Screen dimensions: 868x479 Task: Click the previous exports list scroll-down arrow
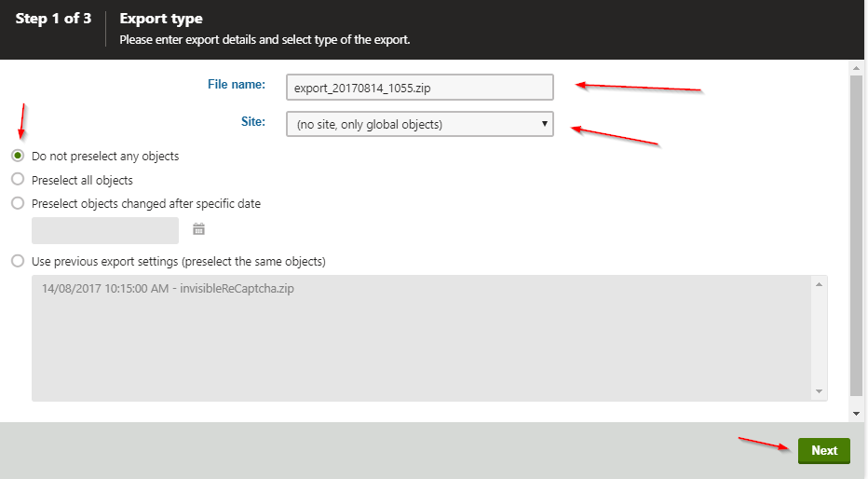tap(819, 391)
